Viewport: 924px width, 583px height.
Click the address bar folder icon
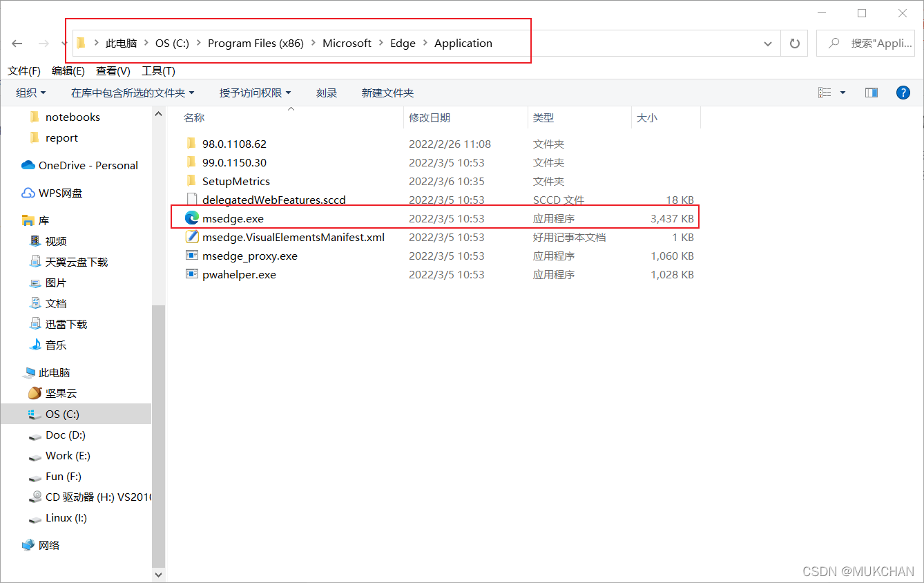pyautogui.click(x=81, y=43)
